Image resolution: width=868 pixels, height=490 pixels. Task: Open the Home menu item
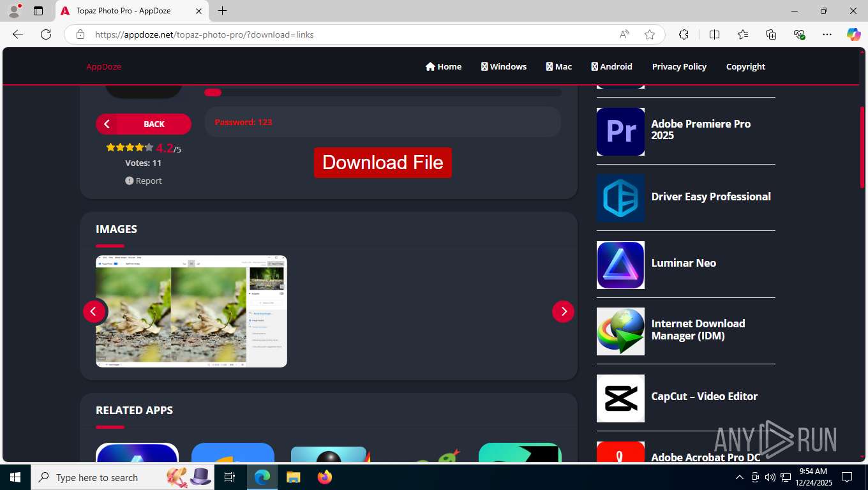point(444,66)
